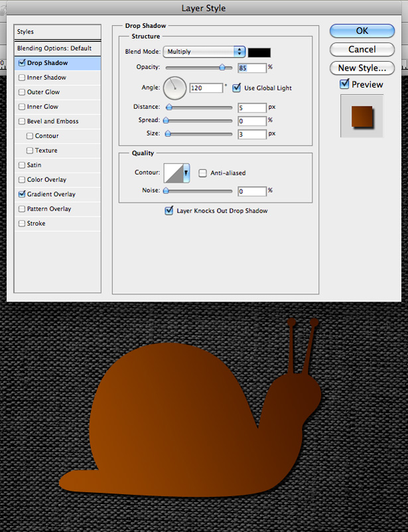Click the Distance value input field
The image size is (408, 532).
252,108
